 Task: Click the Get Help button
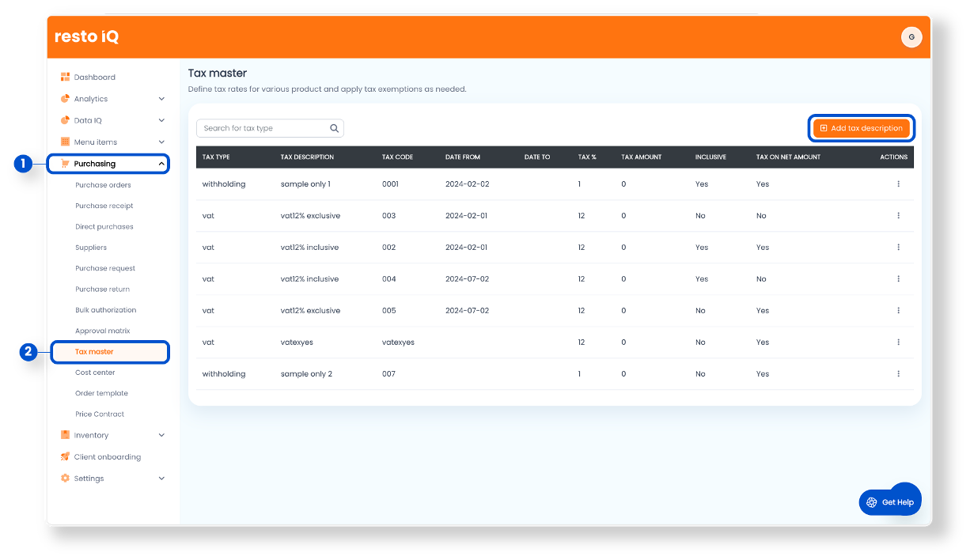tap(890, 502)
